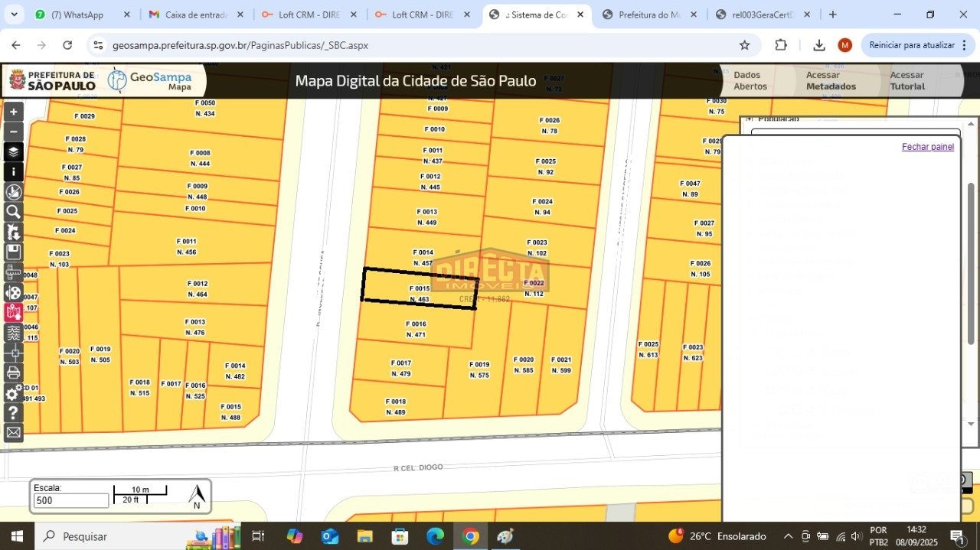Open the gear settings tool
The image size is (980, 550).
pos(13,393)
